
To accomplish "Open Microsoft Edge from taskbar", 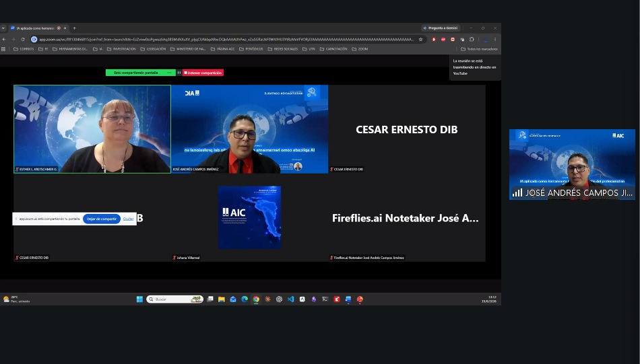I will [245, 299].
